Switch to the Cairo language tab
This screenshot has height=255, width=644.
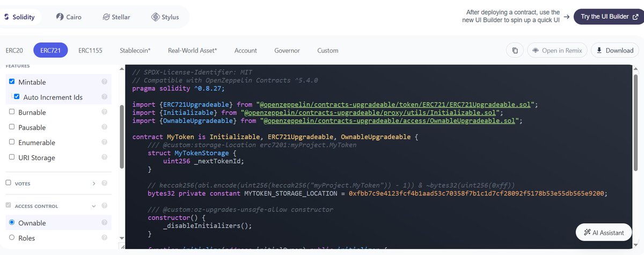coord(69,17)
